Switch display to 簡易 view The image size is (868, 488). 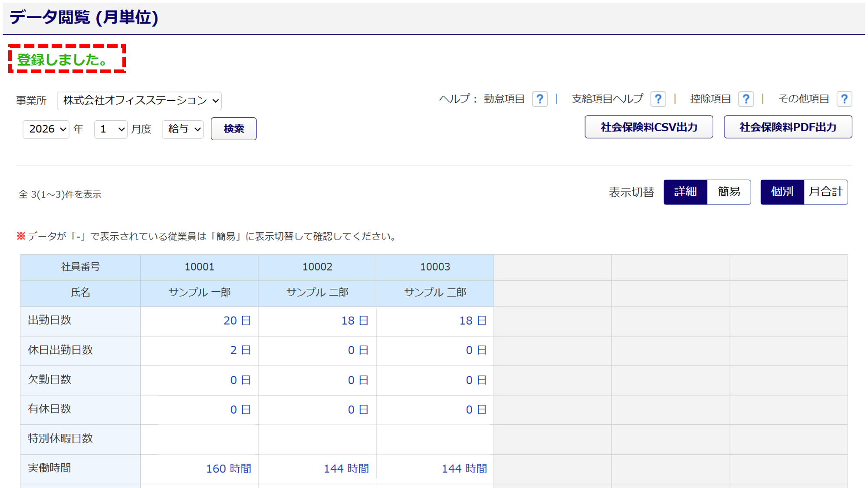coord(729,192)
